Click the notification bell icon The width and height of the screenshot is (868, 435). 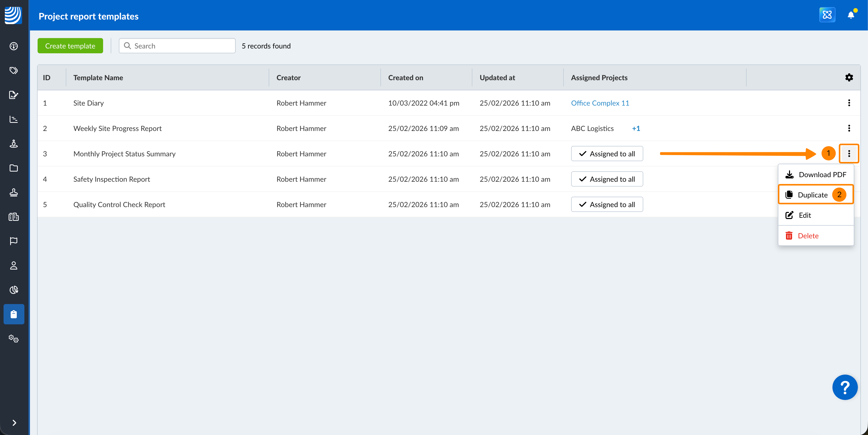point(850,15)
